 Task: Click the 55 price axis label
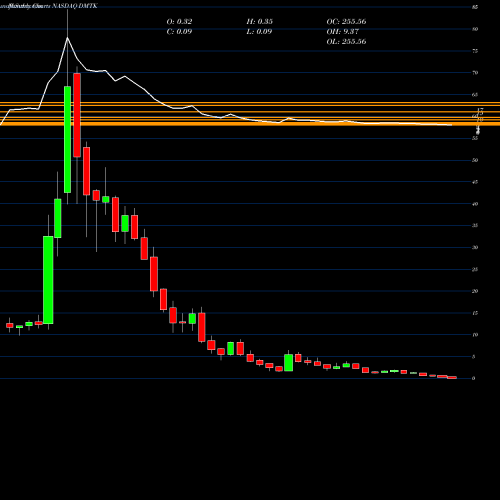[475, 138]
